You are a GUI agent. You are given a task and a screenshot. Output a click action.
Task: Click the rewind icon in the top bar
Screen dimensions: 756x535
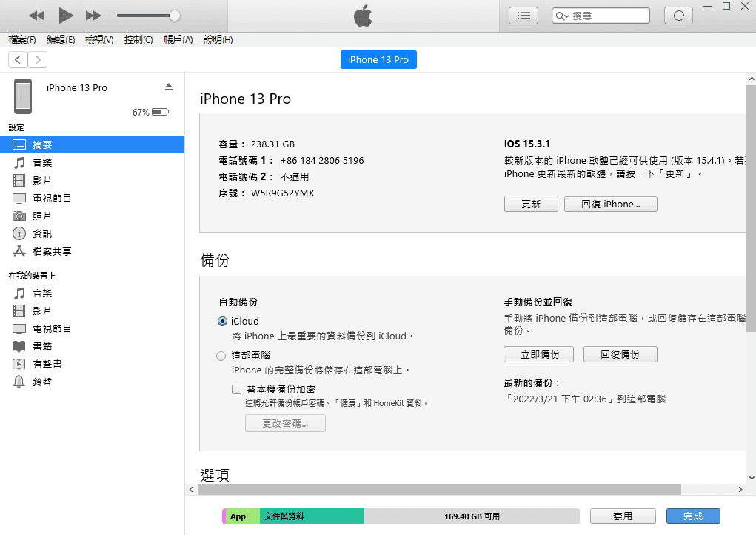tap(37, 16)
